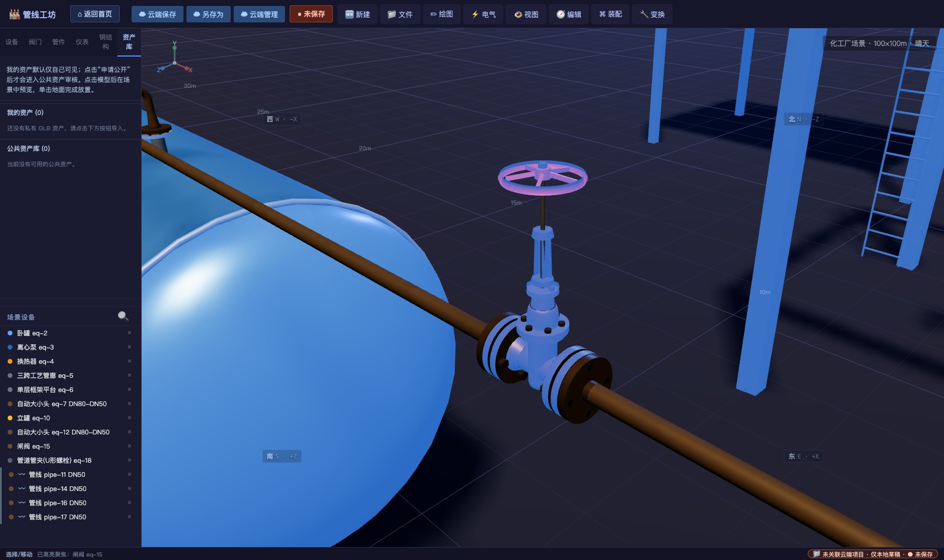Switch to the 钢结构 tab

click(106, 42)
